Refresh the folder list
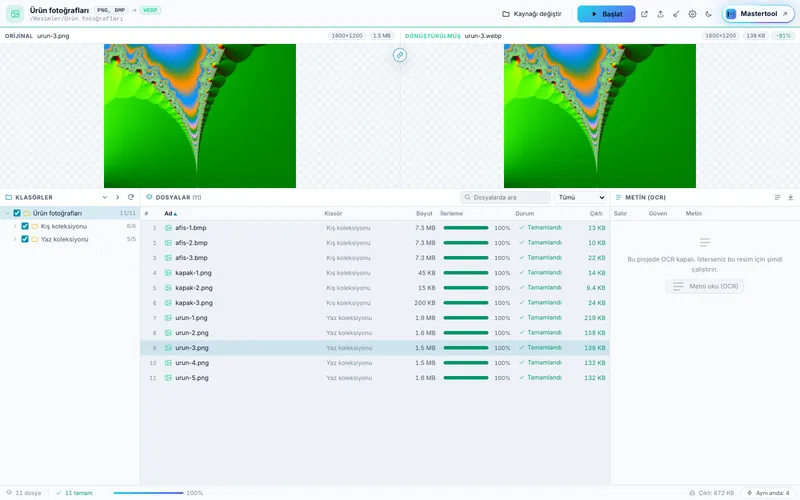Viewport: 800px width, 500px height. (x=131, y=197)
